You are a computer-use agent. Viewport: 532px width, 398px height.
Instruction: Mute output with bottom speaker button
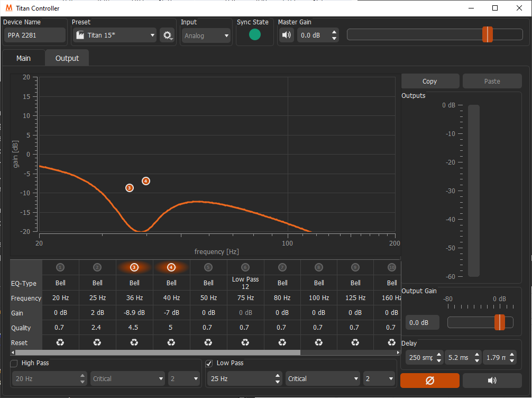pyautogui.click(x=492, y=381)
